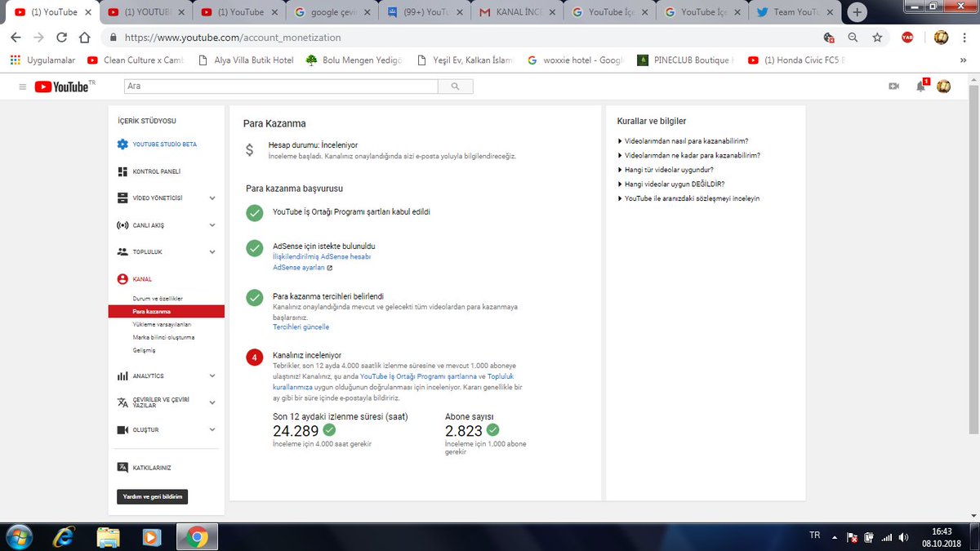Screen dimensions: 980x551
Task: Expand Çeviriler ve Çeviri Yazılar section
Action: [x=212, y=402]
